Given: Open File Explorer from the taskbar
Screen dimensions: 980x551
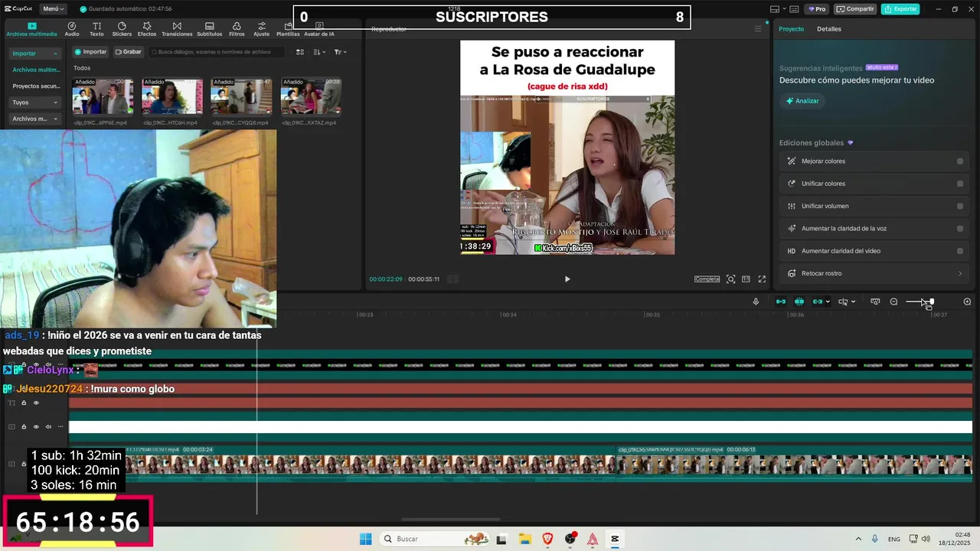Looking at the screenshot, I should click(x=524, y=539).
